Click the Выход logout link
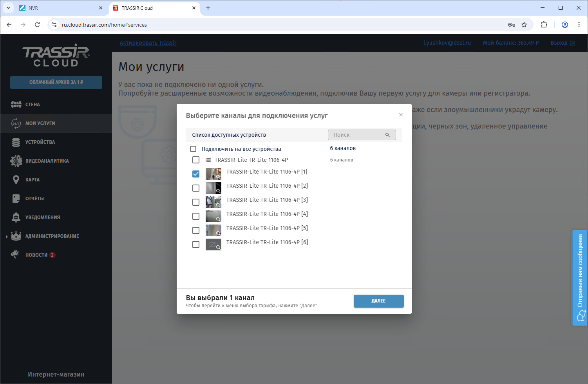Image resolution: width=588 pixels, height=384 pixels. tap(559, 43)
